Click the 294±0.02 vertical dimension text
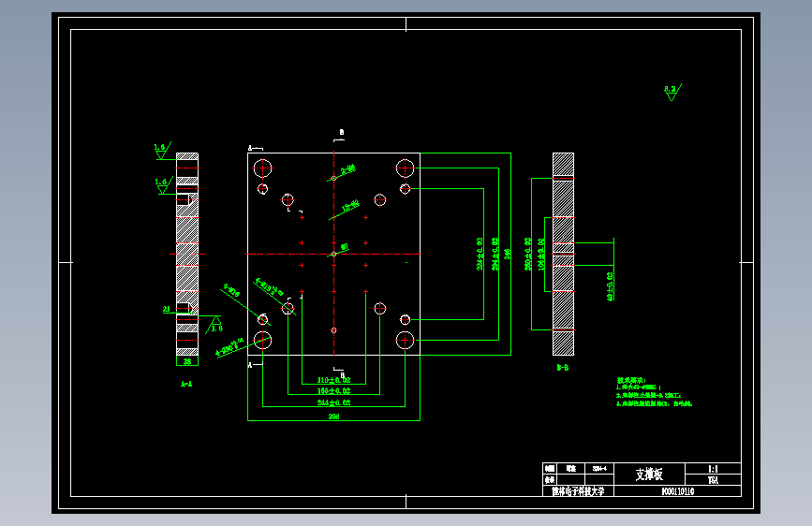 (495, 254)
